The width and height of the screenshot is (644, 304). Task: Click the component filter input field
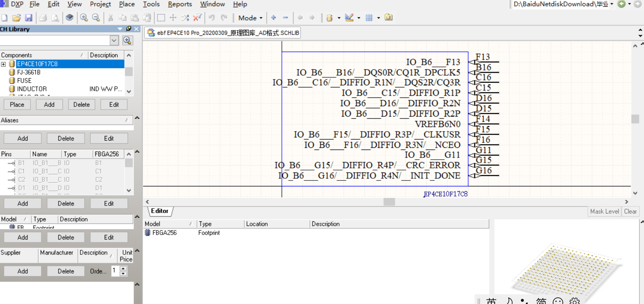click(55, 40)
